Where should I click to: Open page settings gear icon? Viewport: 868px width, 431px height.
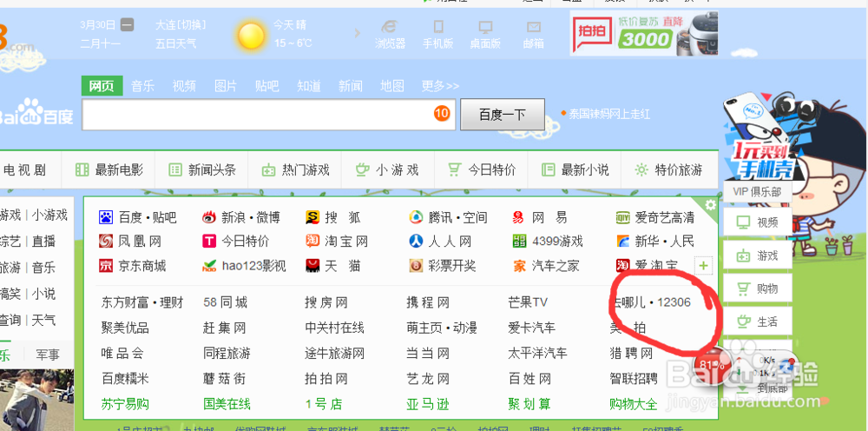pos(711,205)
